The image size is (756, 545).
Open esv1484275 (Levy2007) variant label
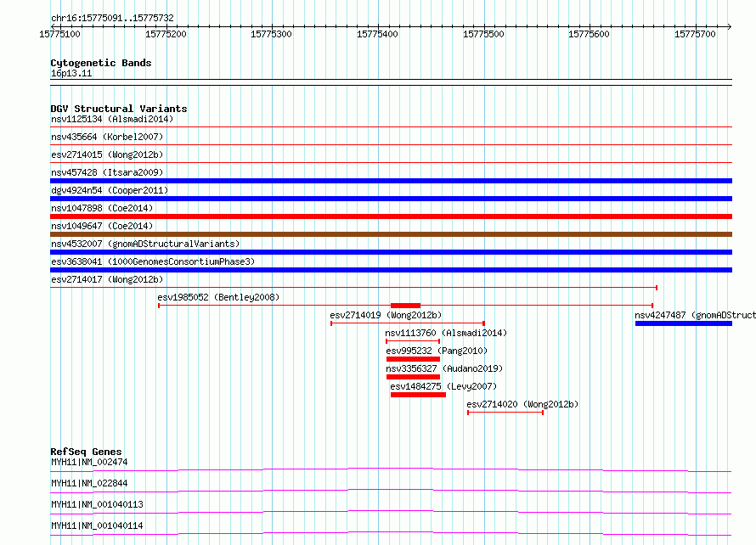[443, 386]
